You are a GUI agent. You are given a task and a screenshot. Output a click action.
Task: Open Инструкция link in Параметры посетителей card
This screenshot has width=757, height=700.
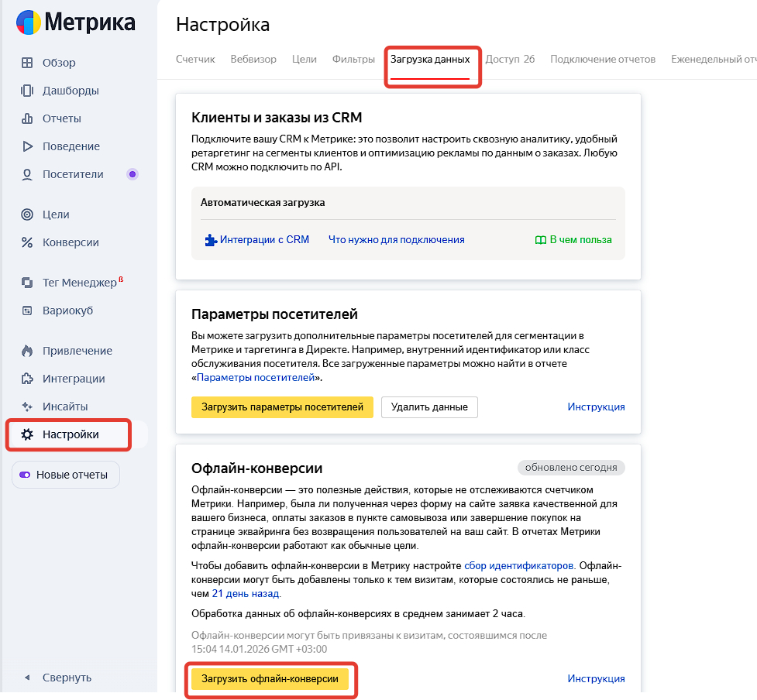click(596, 407)
